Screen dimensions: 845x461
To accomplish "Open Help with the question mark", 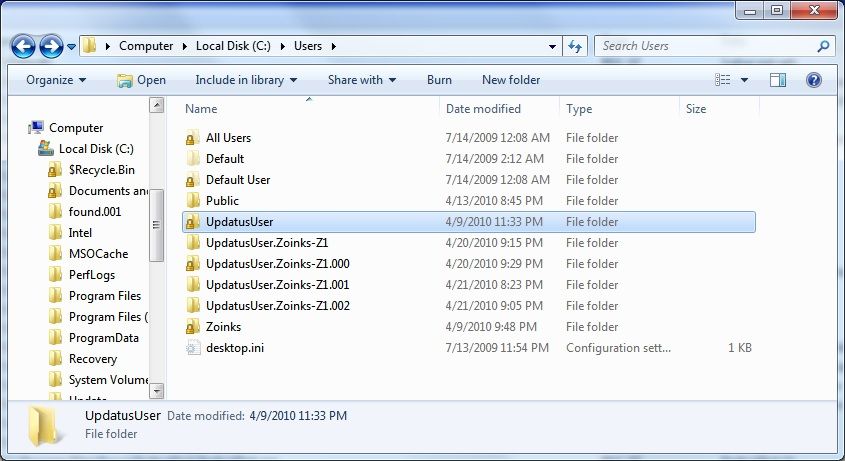I will pyautogui.click(x=813, y=80).
